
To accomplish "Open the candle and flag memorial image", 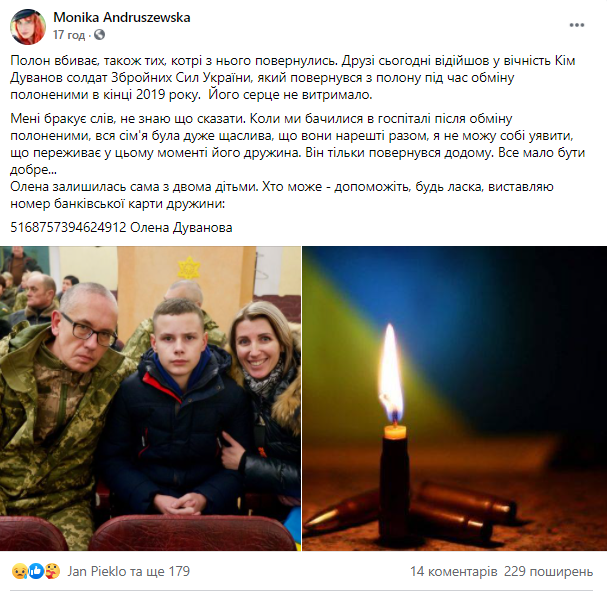I will click(x=454, y=398).
